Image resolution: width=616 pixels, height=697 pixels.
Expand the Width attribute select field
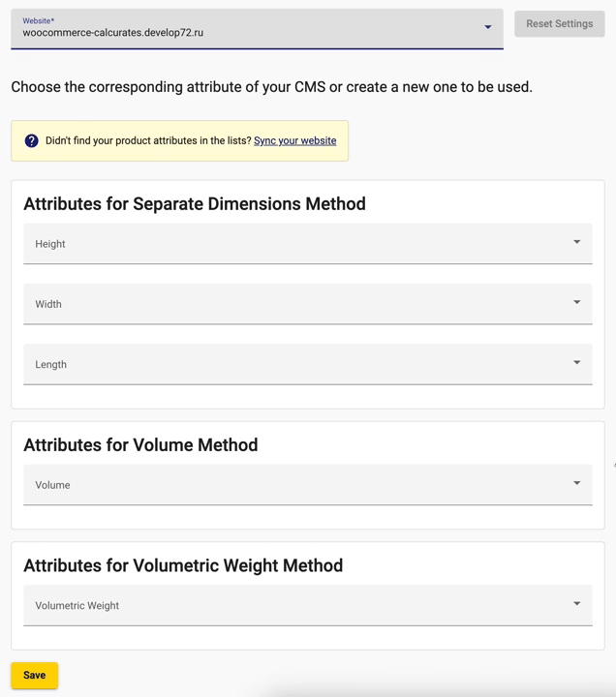point(308,304)
